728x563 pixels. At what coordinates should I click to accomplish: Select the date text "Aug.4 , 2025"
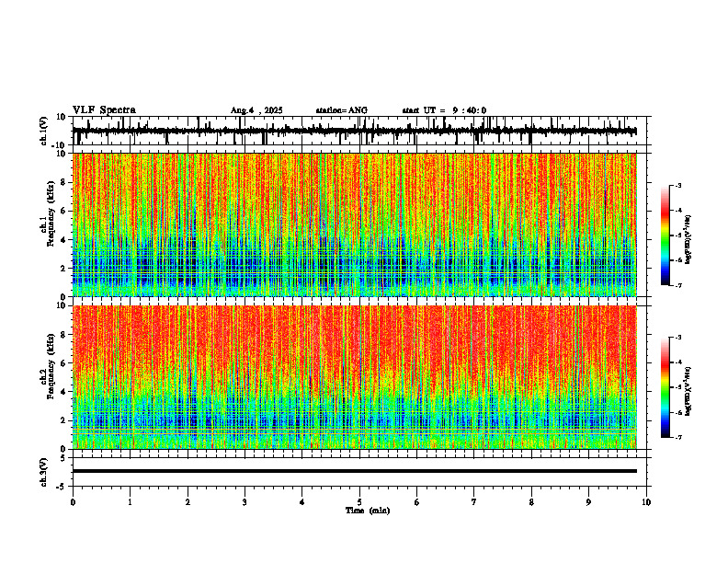[256, 110]
